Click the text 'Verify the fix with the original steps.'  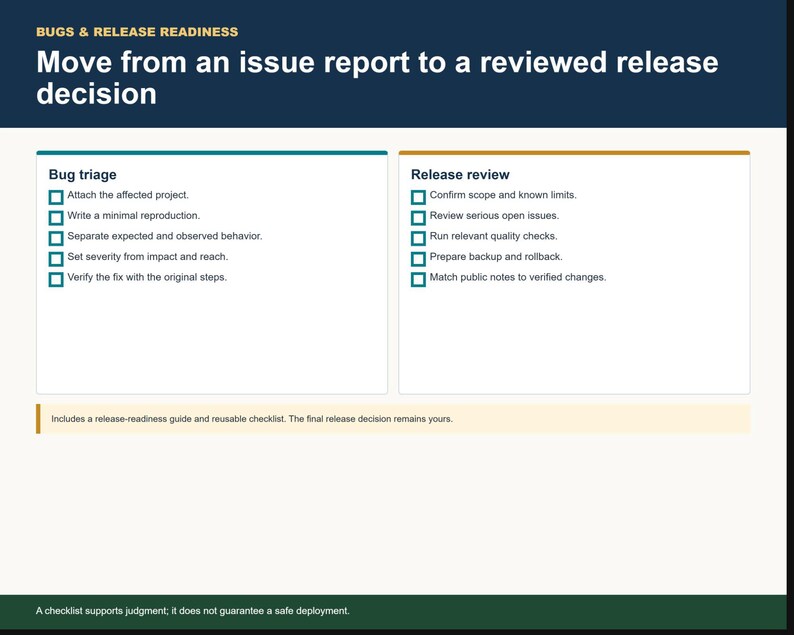147,277
